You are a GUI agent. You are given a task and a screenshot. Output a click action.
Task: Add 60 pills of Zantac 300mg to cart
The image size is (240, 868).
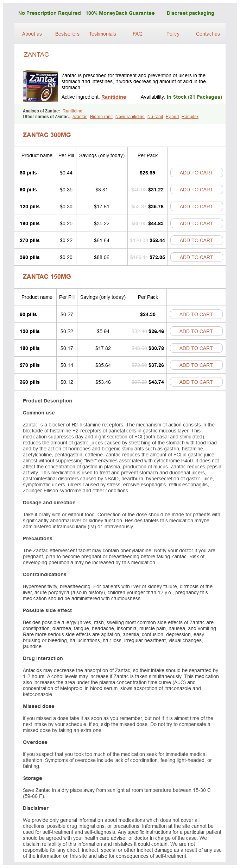(196, 173)
